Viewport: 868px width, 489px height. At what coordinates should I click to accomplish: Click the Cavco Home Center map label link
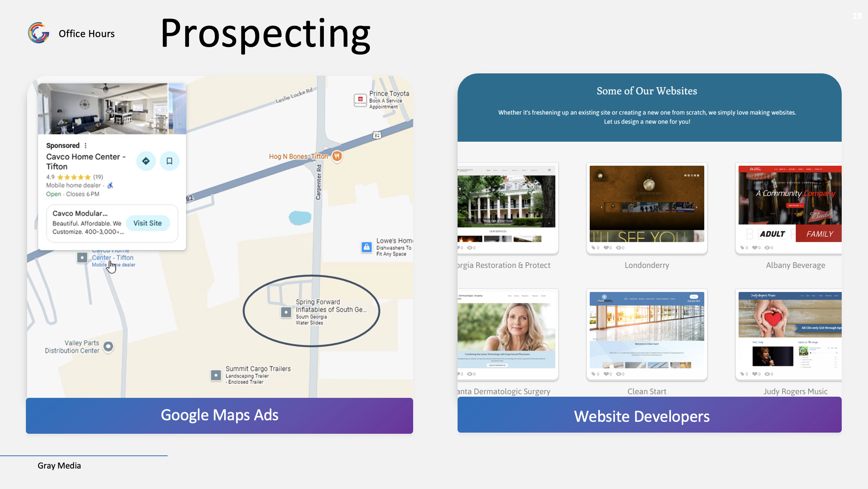(x=112, y=258)
